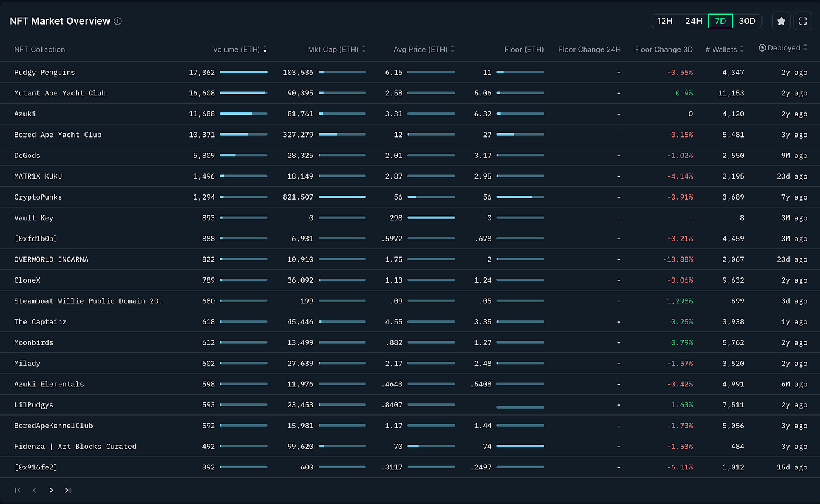Open the Moonbirds collection
The image size is (820, 504).
(x=34, y=342)
